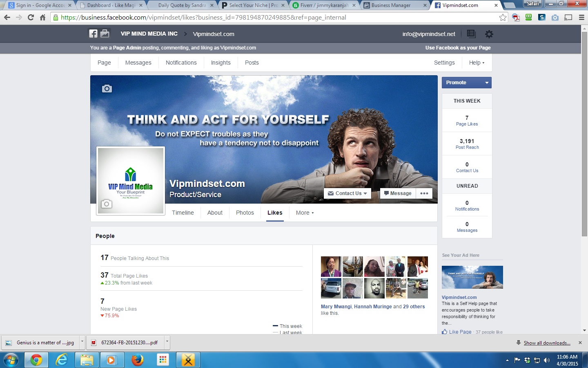Open Genius is a matter jpg download

[x=40, y=342]
